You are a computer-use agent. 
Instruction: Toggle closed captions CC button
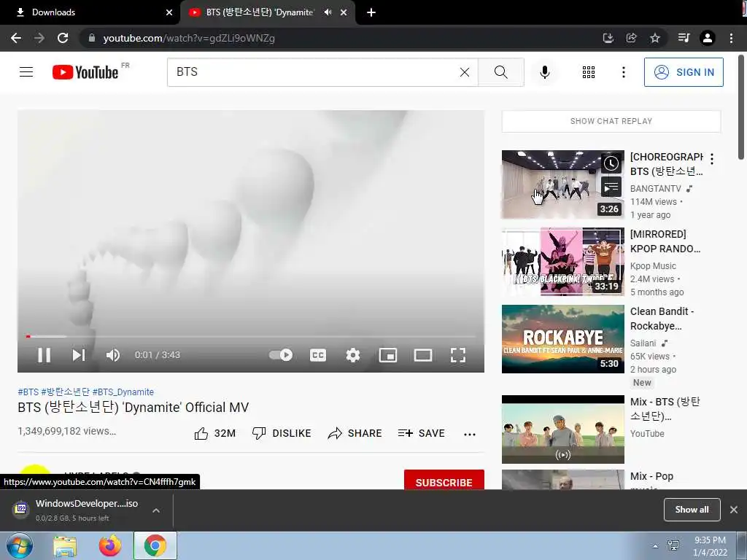tap(318, 355)
